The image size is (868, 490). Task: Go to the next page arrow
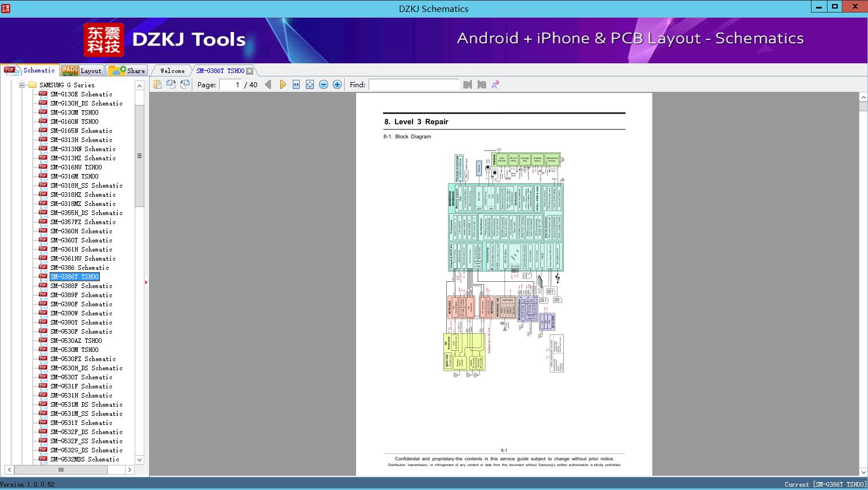(x=282, y=84)
